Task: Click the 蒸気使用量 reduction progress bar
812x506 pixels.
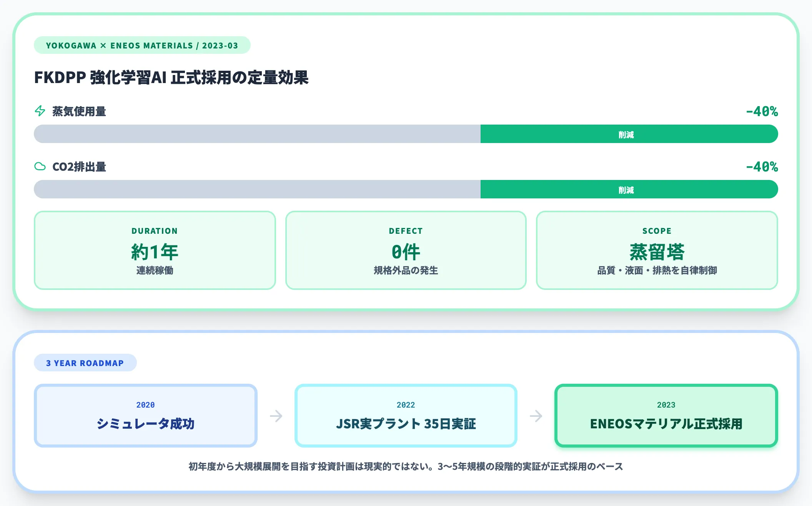Action: pos(406,134)
